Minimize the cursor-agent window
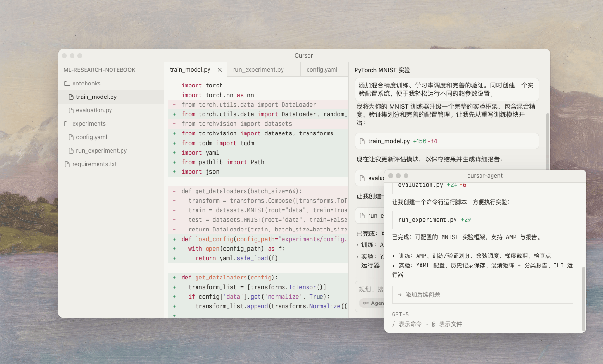The height and width of the screenshot is (364, 603). (x=398, y=176)
